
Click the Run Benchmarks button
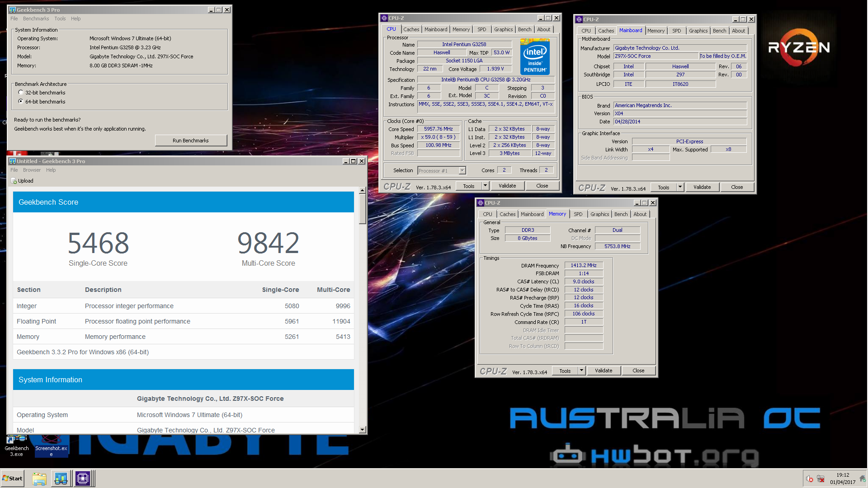pyautogui.click(x=191, y=141)
